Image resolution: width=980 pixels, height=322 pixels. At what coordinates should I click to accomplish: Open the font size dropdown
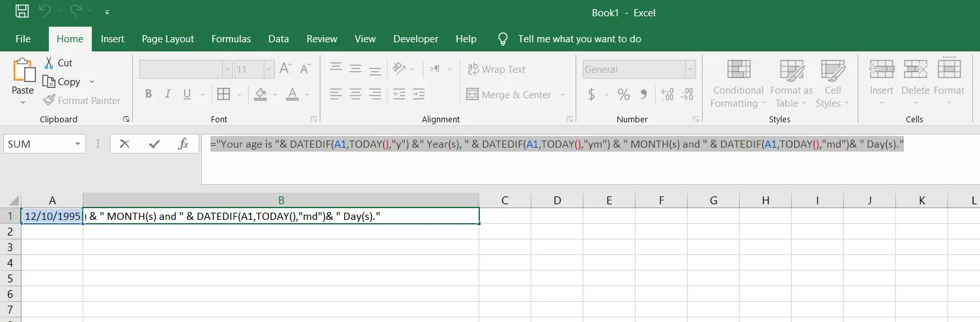pos(269,70)
